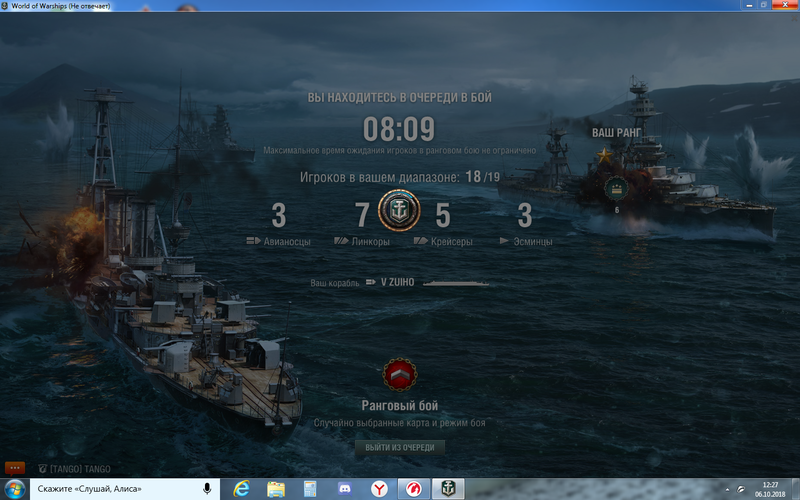Click the carrier type icon before V ZUIHO
Image resolution: width=800 pixels, height=500 pixels.
pos(370,282)
